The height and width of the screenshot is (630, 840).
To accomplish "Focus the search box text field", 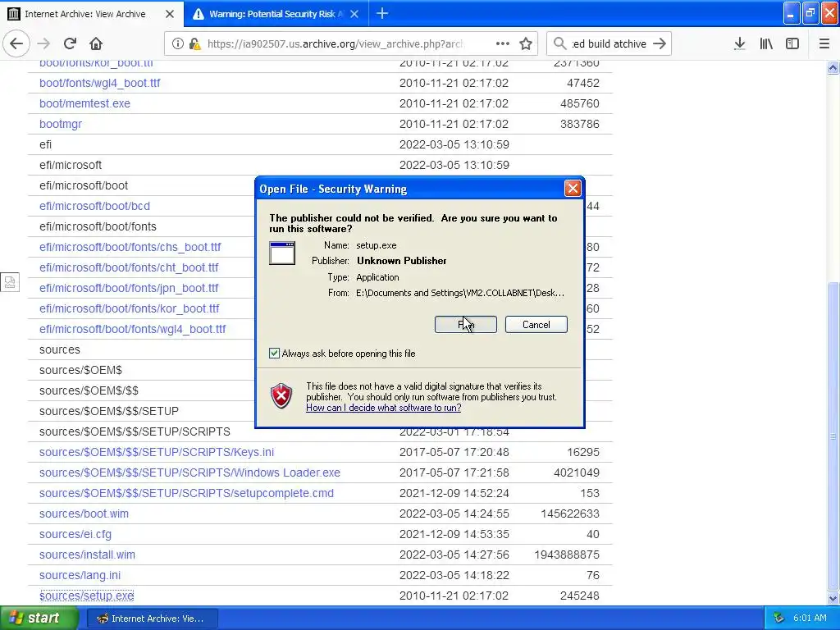I will point(609,43).
